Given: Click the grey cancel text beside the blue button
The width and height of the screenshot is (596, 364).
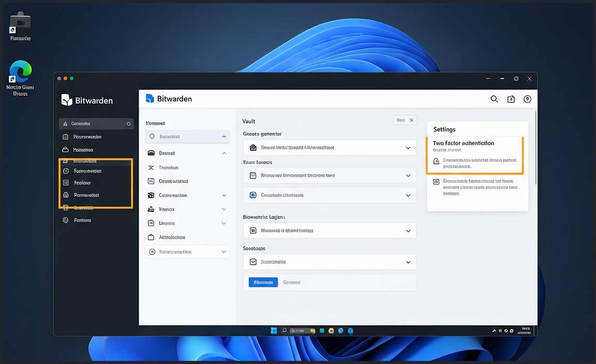Looking at the screenshot, I should pyautogui.click(x=292, y=282).
